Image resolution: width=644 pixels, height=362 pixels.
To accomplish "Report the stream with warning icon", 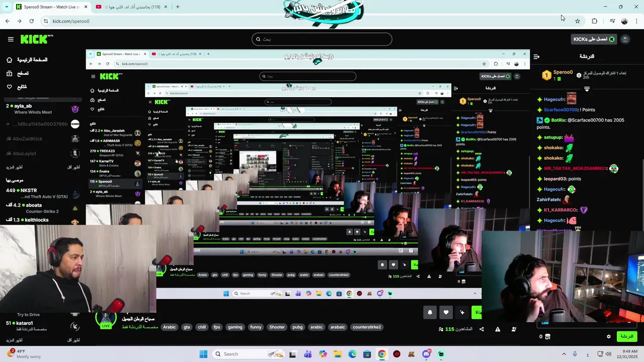I will coord(498,329).
